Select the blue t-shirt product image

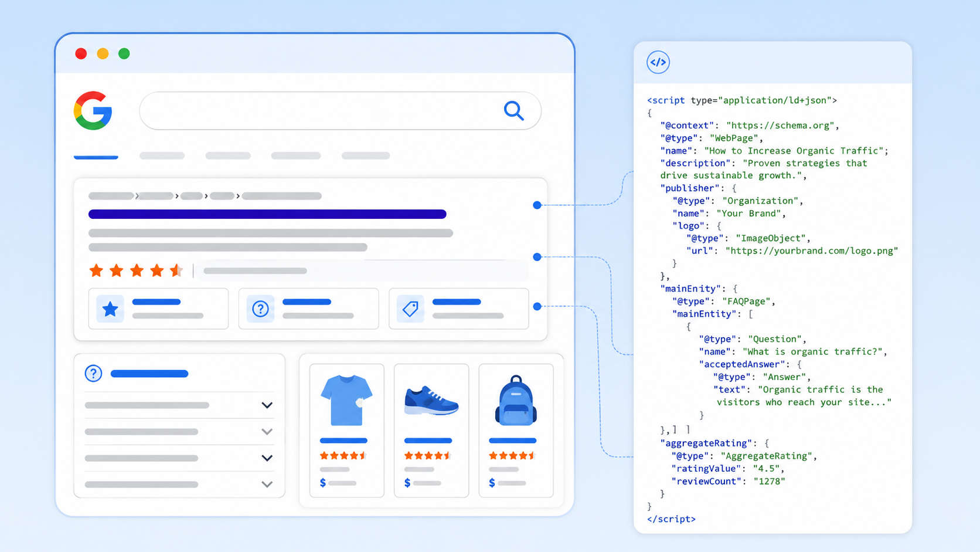click(x=346, y=400)
